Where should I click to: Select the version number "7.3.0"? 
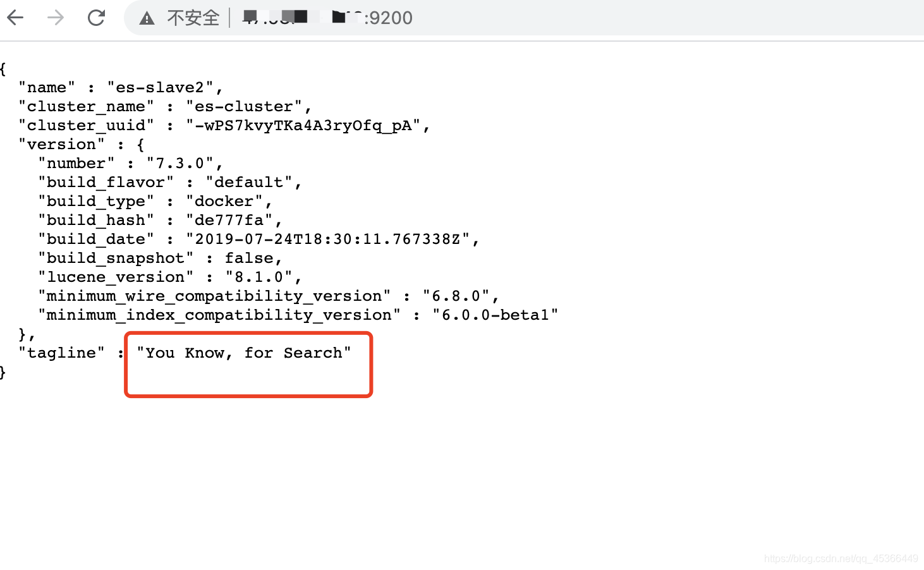click(180, 163)
